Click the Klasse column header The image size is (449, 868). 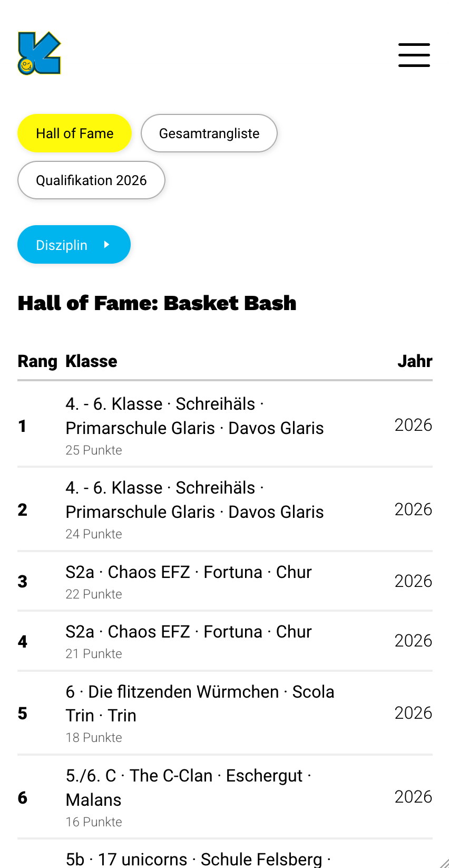[91, 361]
